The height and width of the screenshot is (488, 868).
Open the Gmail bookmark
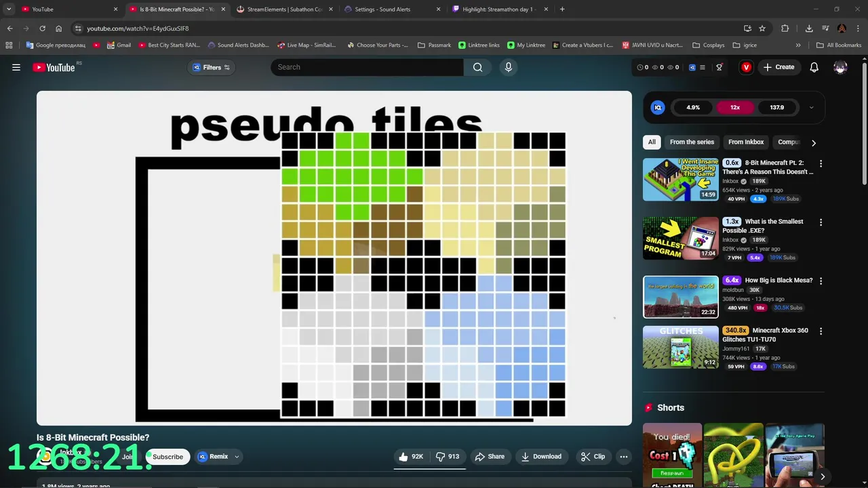(x=119, y=45)
